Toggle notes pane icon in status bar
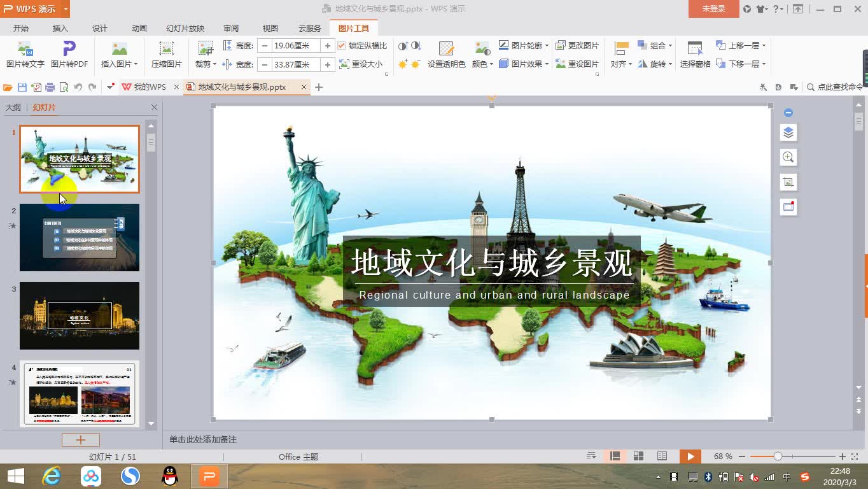This screenshot has width=868, height=489. click(x=591, y=457)
